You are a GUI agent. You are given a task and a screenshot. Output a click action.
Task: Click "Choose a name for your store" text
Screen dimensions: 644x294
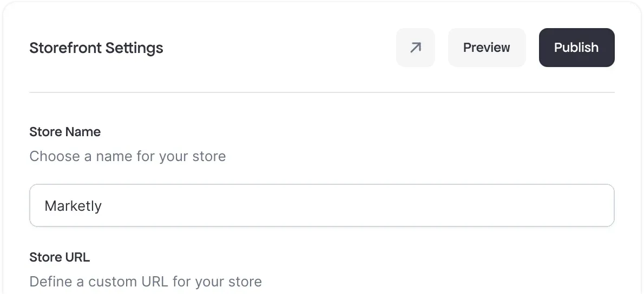(127, 157)
